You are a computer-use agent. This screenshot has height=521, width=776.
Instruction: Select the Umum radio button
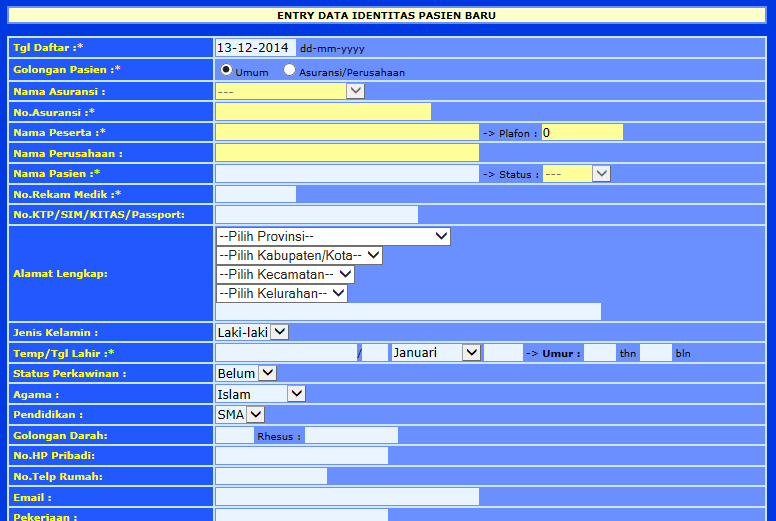click(226, 70)
